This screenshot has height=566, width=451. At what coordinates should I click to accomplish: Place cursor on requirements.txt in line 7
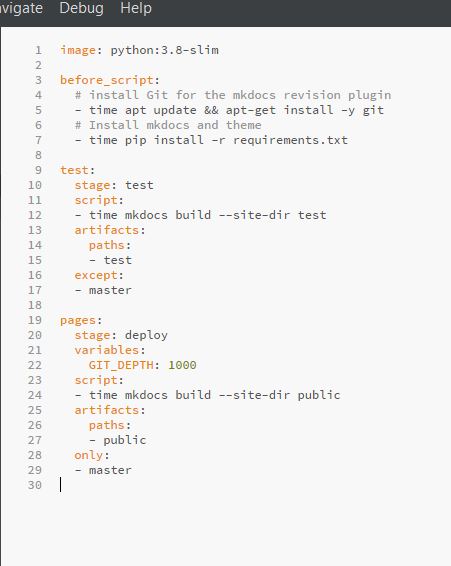290,140
